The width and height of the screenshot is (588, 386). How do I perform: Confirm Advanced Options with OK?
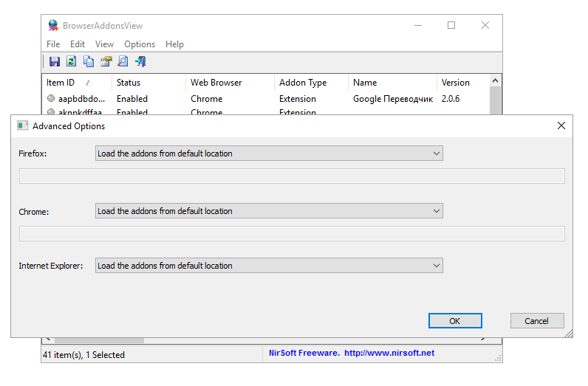coord(455,321)
